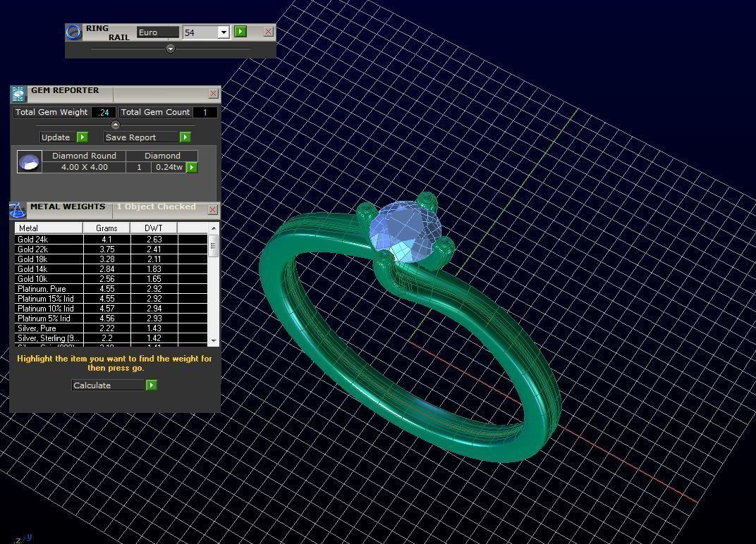
Task: Click the Ring Rail blue ring icon
Action: (74, 32)
